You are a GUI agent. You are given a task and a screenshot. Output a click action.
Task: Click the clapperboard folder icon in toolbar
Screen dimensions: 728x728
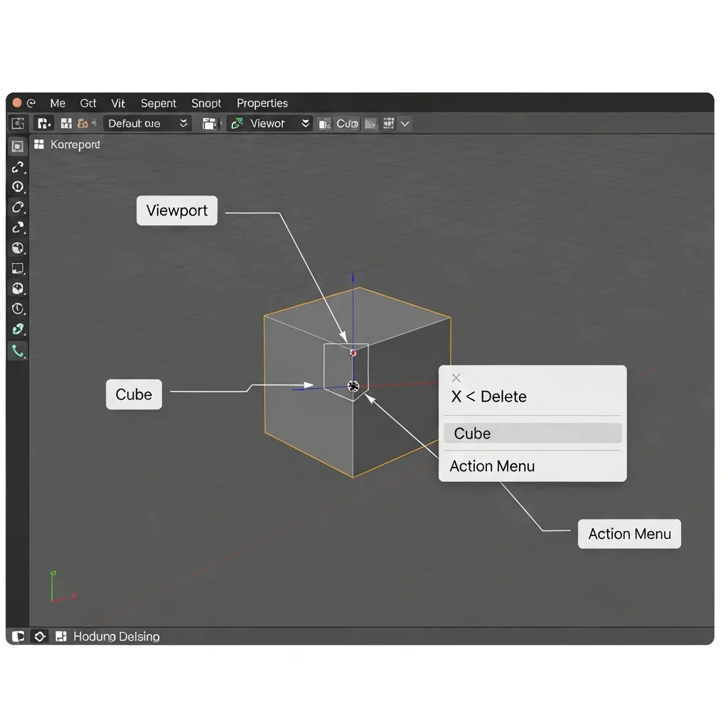210,124
